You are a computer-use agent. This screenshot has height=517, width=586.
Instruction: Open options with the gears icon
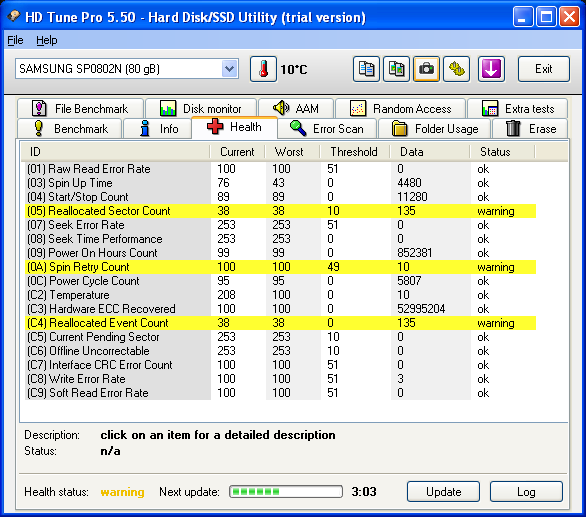coord(456,69)
